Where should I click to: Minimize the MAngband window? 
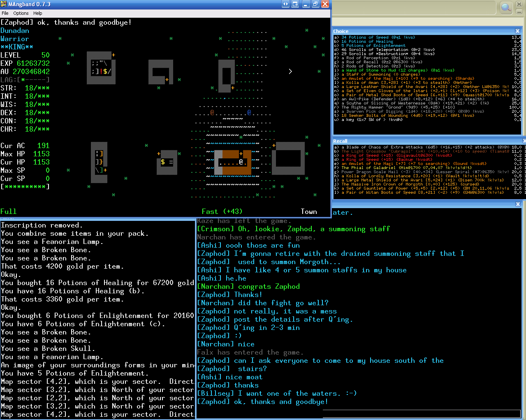pyautogui.click(x=306, y=4)
